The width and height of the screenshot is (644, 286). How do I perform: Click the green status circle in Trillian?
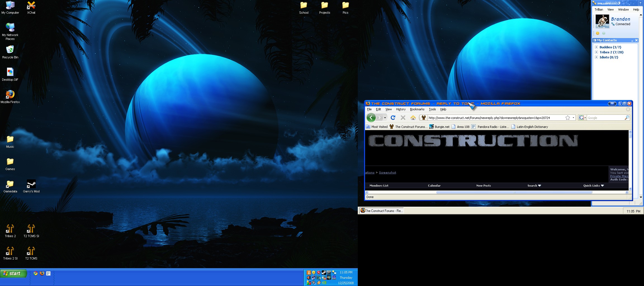[604, 33]
